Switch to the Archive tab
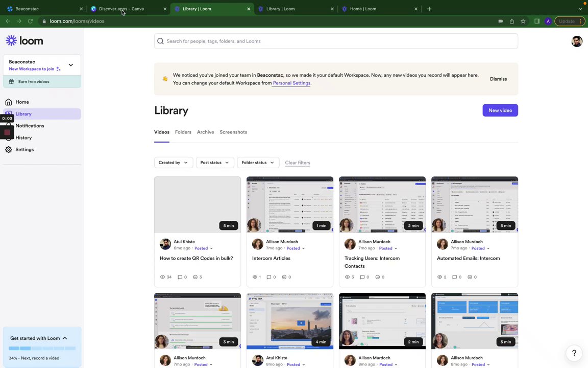Viewport: 588px width, 368px height. pos(206,132)
